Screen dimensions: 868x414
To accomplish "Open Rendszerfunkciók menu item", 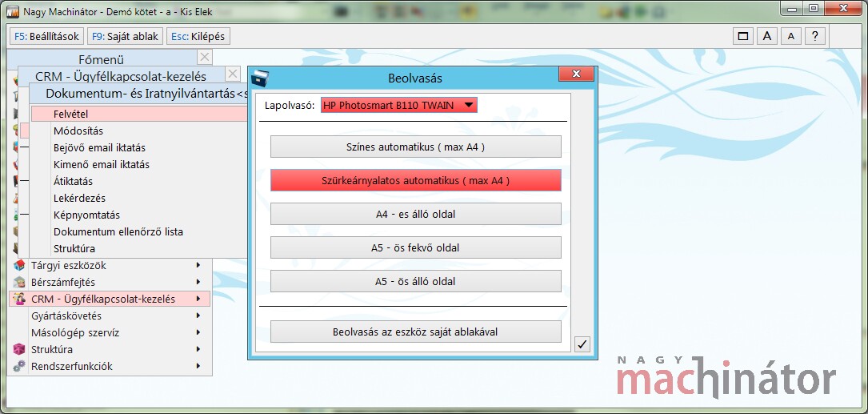I will pos(110,366).
